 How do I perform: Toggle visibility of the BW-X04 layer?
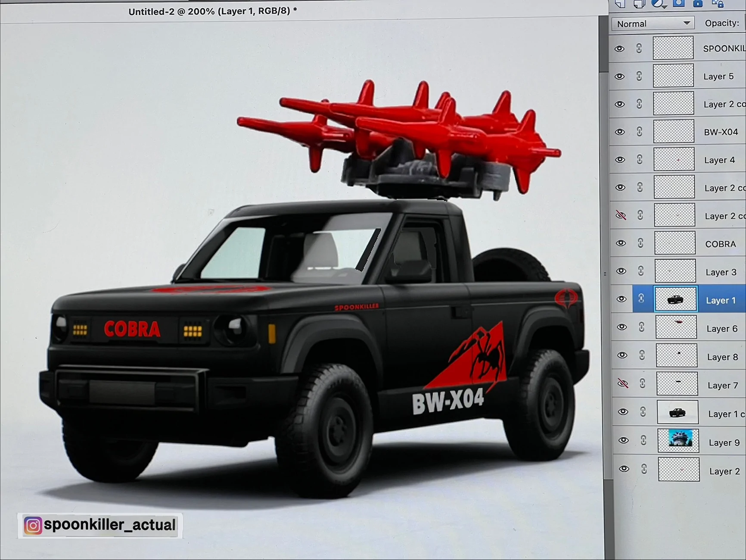620,132
